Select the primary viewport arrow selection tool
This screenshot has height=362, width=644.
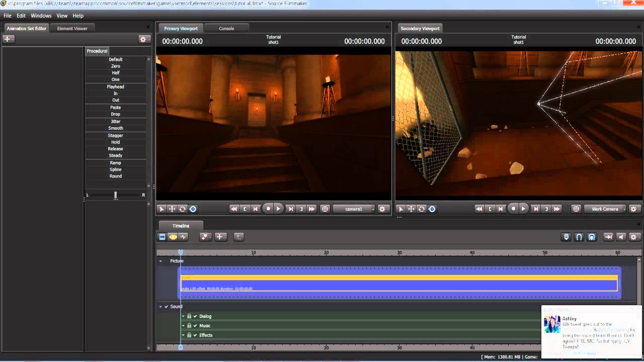(x=162, y=209)
